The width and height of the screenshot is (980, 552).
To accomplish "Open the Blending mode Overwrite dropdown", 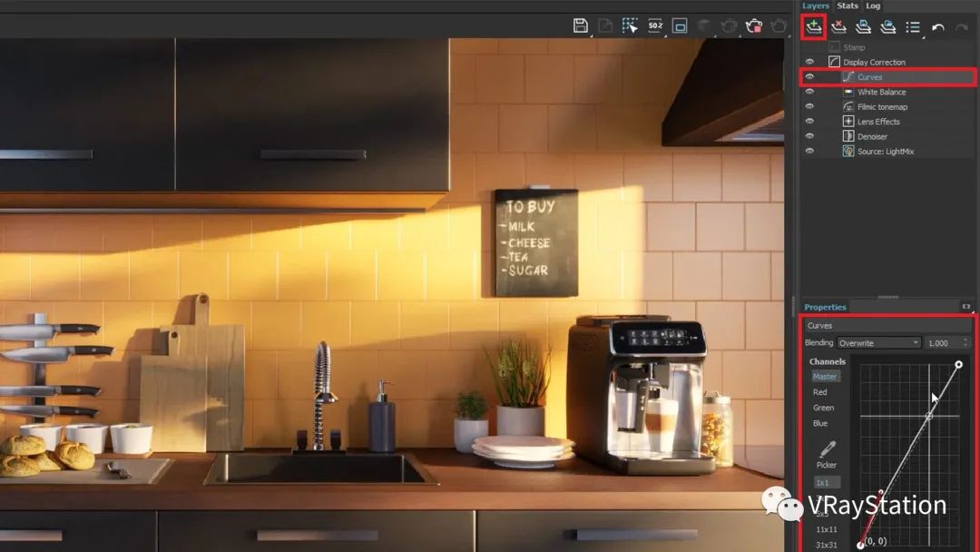I will [878, 343].
